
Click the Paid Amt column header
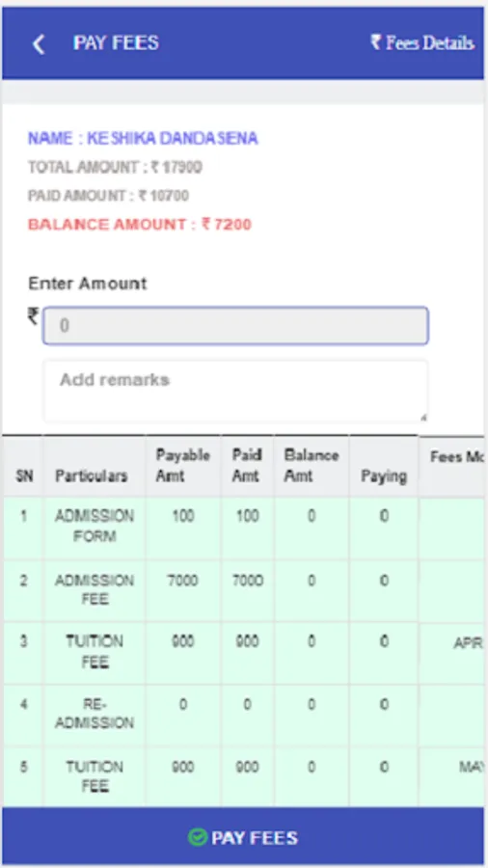(247, 466)
